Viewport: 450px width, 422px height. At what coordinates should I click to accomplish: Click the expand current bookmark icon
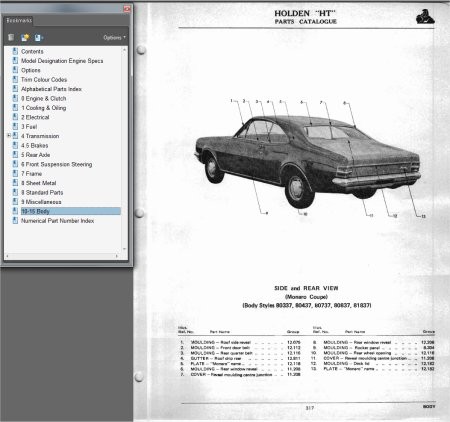click(38, 38)
